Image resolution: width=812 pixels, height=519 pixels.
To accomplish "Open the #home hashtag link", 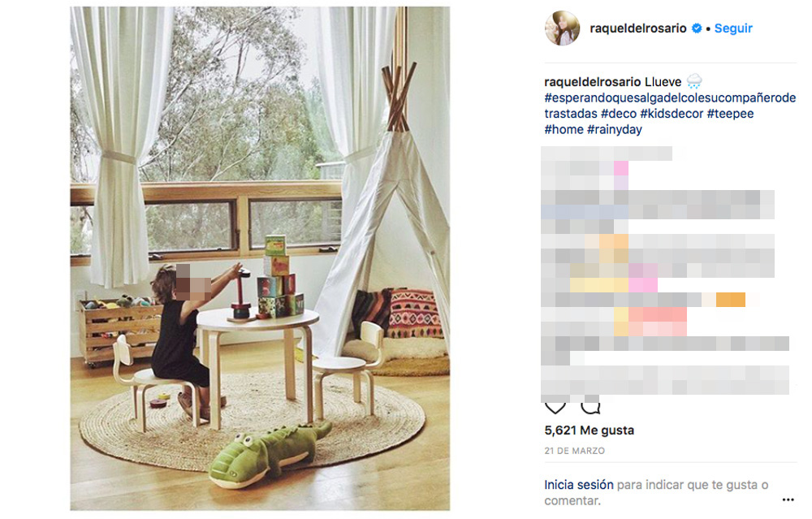I will [564, 129].
